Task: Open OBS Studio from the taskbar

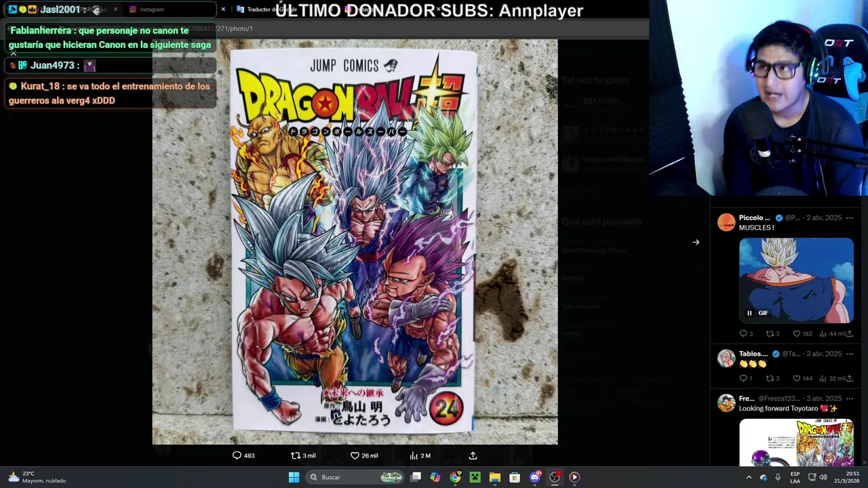Action: coord(555,477)
